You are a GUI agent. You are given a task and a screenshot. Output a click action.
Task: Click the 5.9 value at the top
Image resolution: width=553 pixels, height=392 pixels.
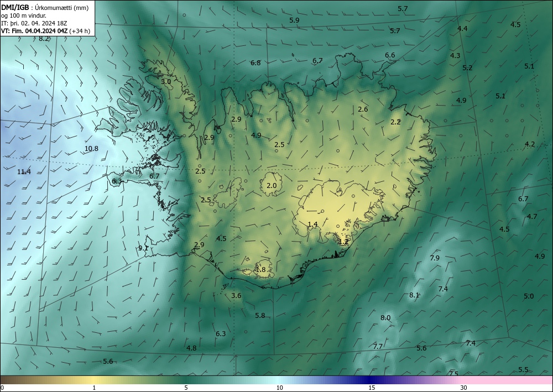(x=294, y=20)
